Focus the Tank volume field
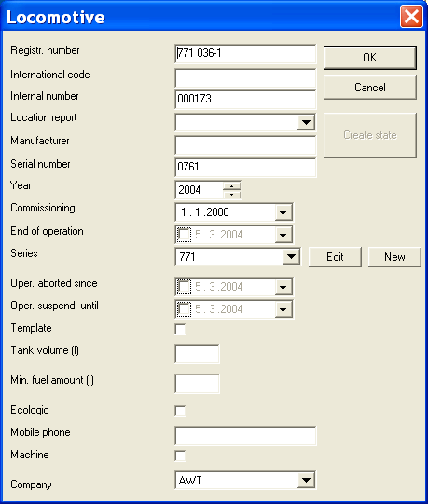The width and height of the screenshot is (428, 504). [198, 354]
